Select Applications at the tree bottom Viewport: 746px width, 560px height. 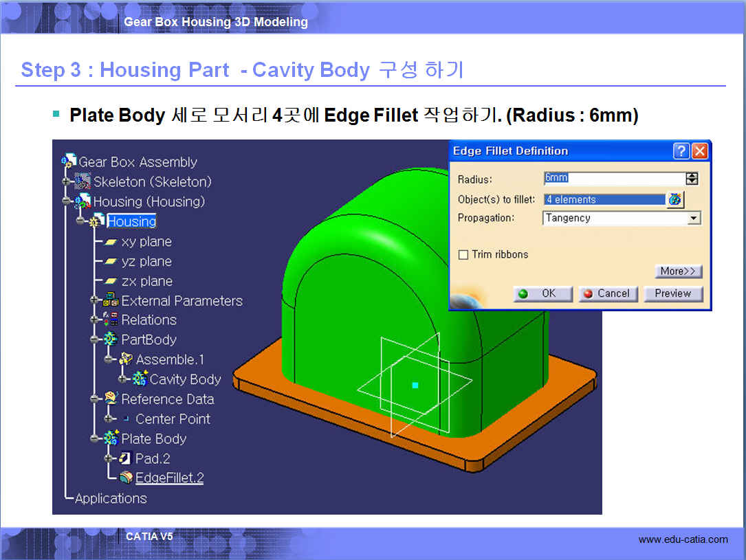coord(111,498)
